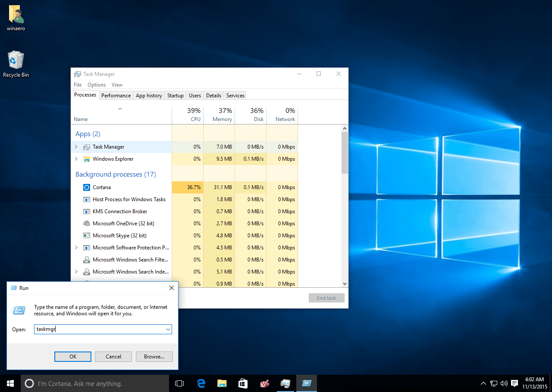Click the Microsoft Skype process icon
This screenshot has width=552, height=392.
86,235
